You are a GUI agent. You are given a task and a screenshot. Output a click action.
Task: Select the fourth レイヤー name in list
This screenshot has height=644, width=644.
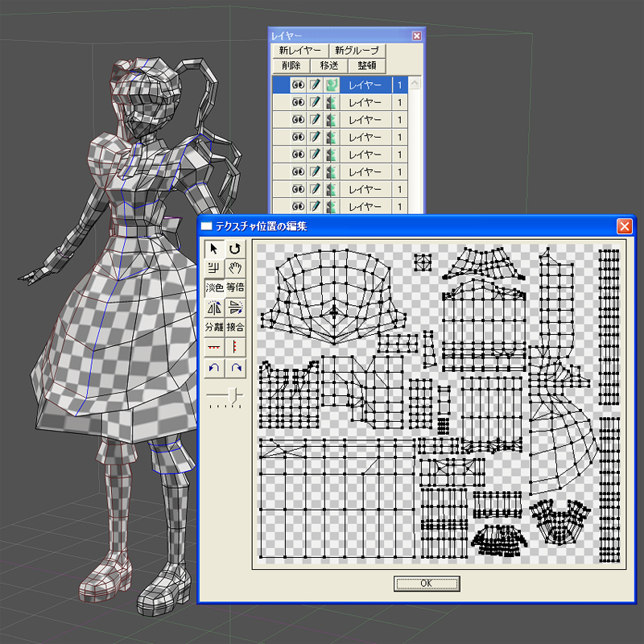tap(365, 137)
